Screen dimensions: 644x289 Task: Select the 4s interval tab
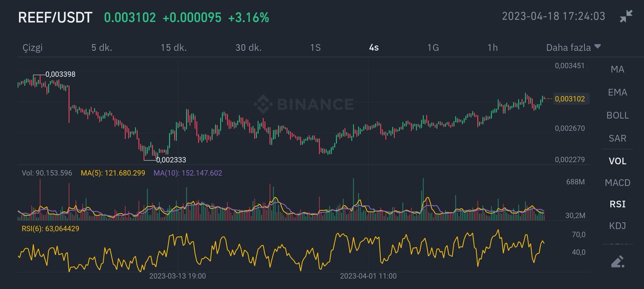pyautogui.click(x=374, y=47)
